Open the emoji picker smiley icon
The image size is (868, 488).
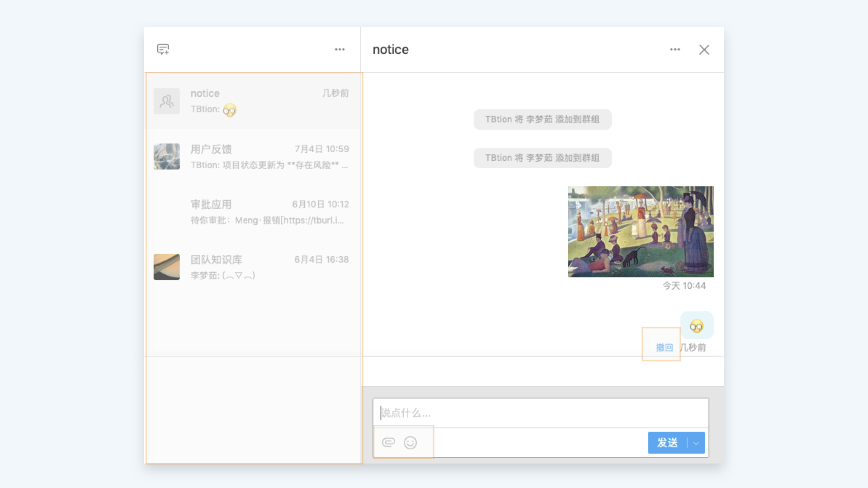coord(410,443)
